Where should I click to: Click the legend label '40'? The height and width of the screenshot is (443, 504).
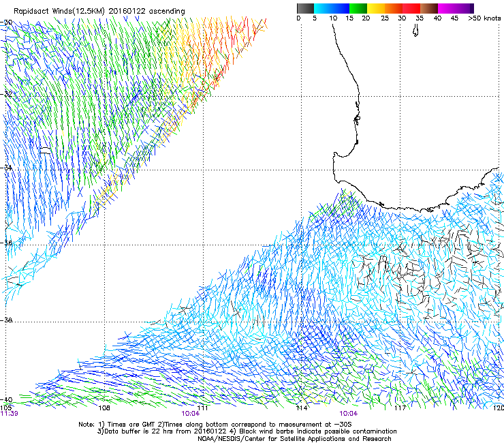point(437,18)
